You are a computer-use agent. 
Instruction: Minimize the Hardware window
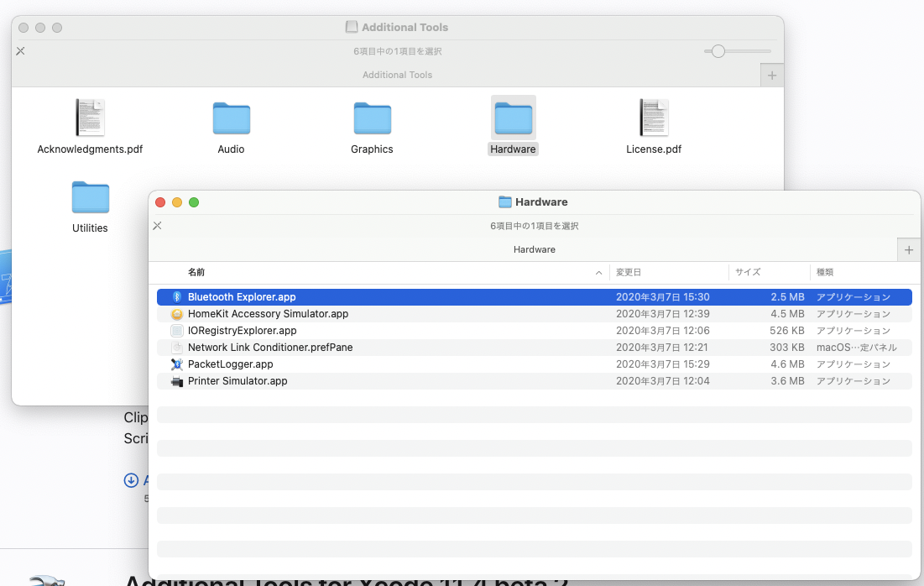pos(177,202)
